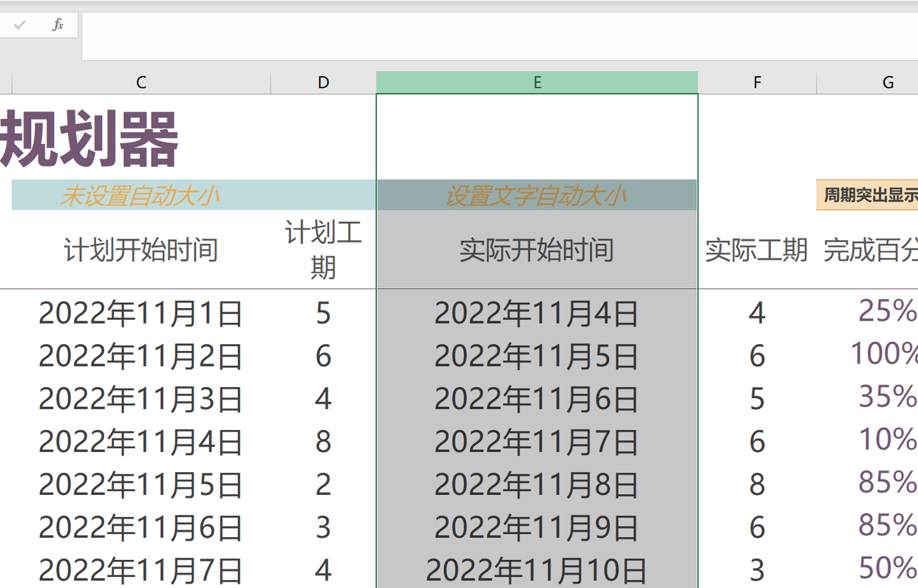Select planned start 2022年11月7日 in column C
The image size is (918, 588).
(x=141, y=569)
